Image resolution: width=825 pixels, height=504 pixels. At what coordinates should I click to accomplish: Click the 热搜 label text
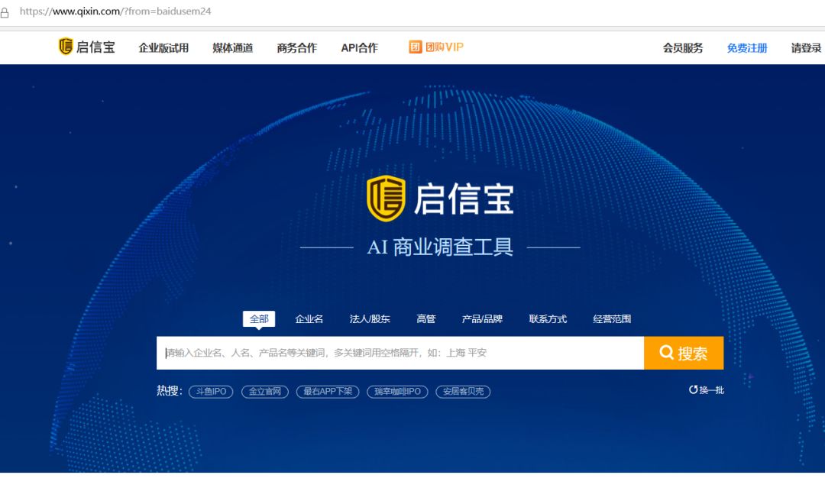click(x=170, y=390)
